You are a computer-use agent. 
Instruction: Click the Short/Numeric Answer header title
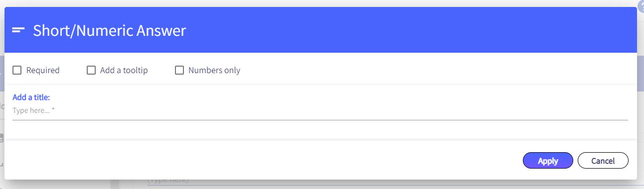(x=110, y=31)
